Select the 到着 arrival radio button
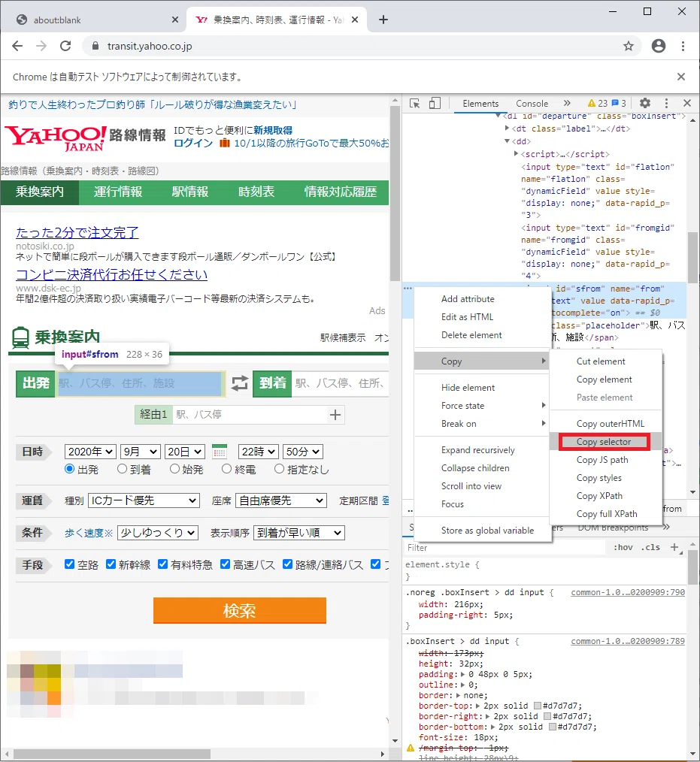 (122, 469)
